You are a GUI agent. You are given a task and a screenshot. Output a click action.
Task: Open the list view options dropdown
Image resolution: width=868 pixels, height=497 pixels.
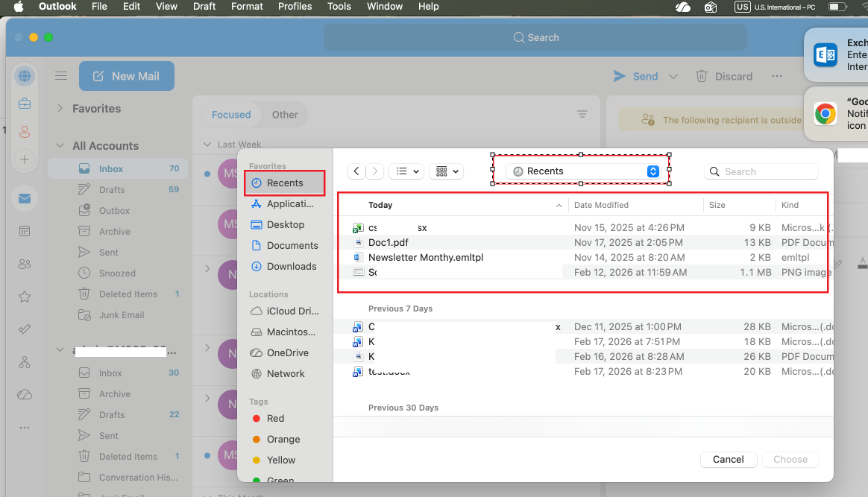[x=407, y=171]
